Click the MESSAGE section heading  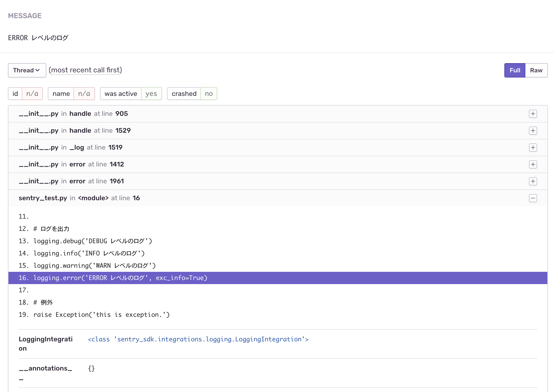coord(25,16)
